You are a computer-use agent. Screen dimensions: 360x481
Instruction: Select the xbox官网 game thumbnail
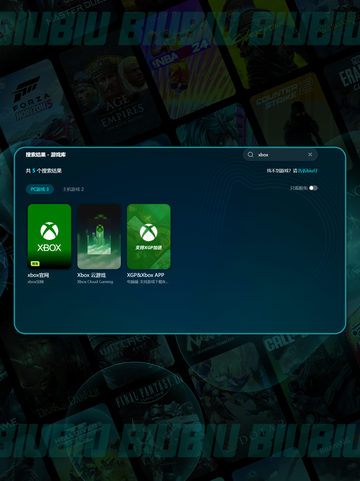click(49, 236)
